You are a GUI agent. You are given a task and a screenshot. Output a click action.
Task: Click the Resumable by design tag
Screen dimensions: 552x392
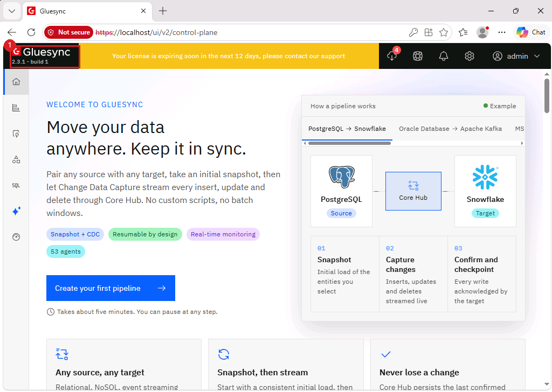click(x=145, y=234)
